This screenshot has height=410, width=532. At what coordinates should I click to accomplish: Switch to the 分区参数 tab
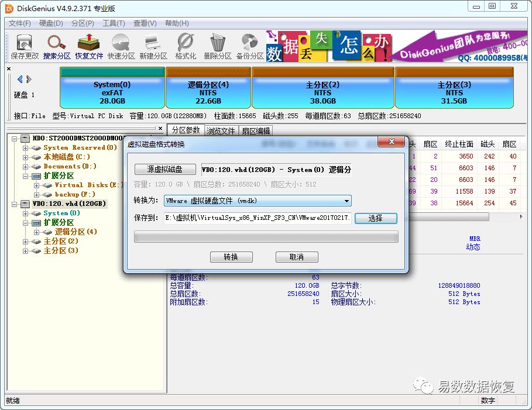coord(186,130)
